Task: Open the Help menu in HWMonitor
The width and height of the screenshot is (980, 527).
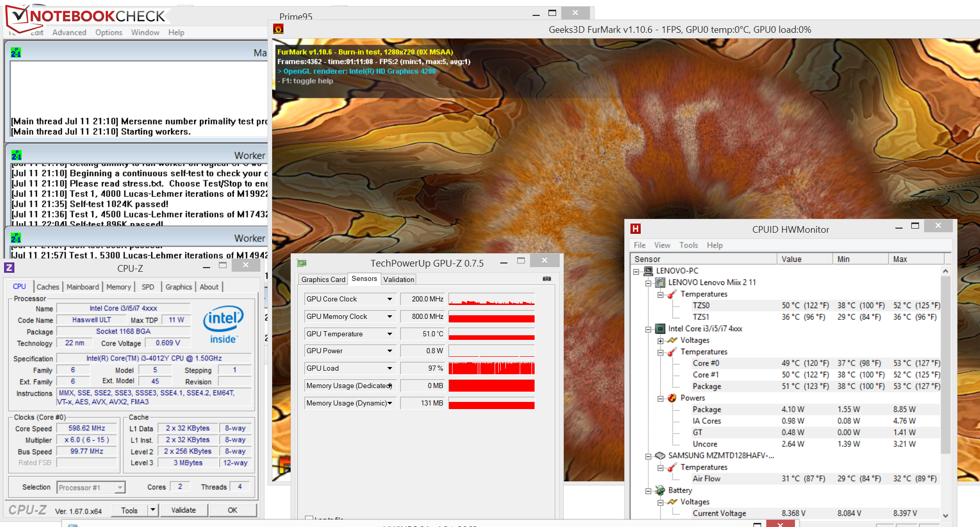Action: [715, 245]
